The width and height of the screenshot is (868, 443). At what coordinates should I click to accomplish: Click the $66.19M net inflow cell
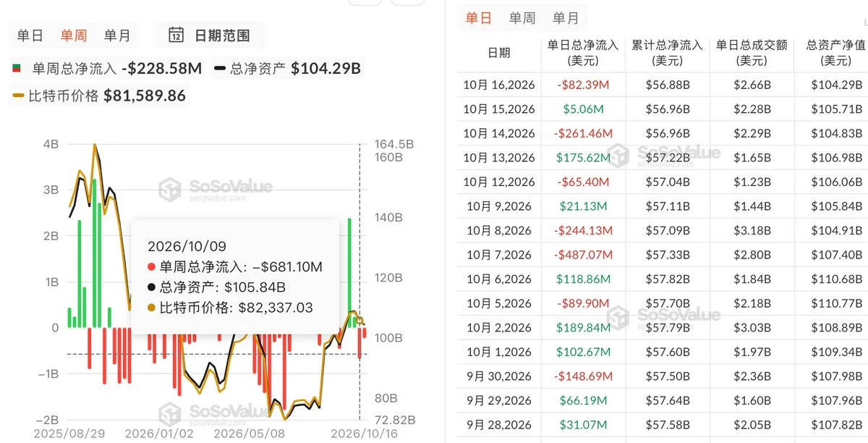point(584,400)
